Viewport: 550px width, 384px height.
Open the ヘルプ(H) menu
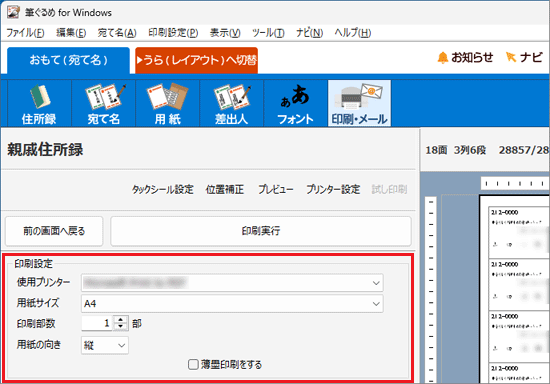[x=353, y=33]
